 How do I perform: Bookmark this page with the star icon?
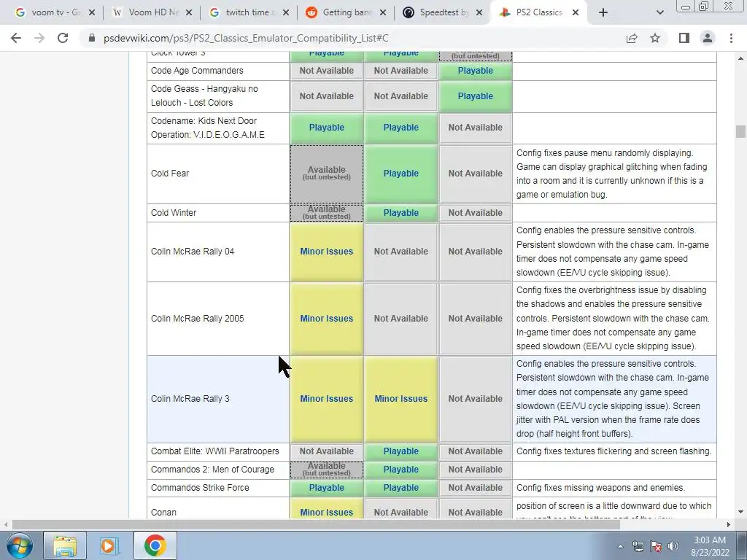(655, 38)
